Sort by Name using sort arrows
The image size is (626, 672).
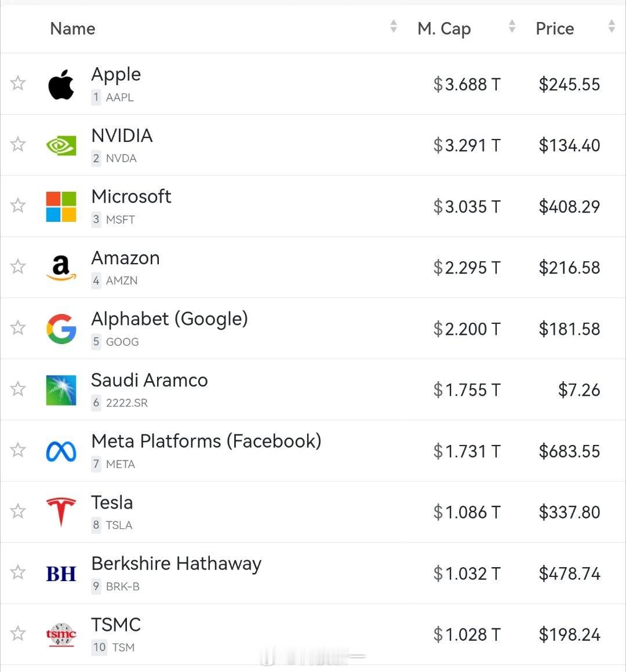[393, 26]
